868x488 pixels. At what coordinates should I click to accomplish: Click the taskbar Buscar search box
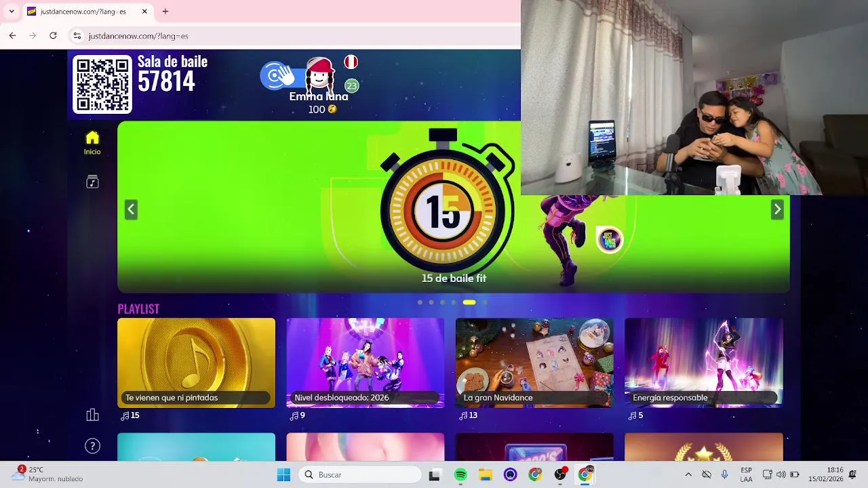[360, 475]
